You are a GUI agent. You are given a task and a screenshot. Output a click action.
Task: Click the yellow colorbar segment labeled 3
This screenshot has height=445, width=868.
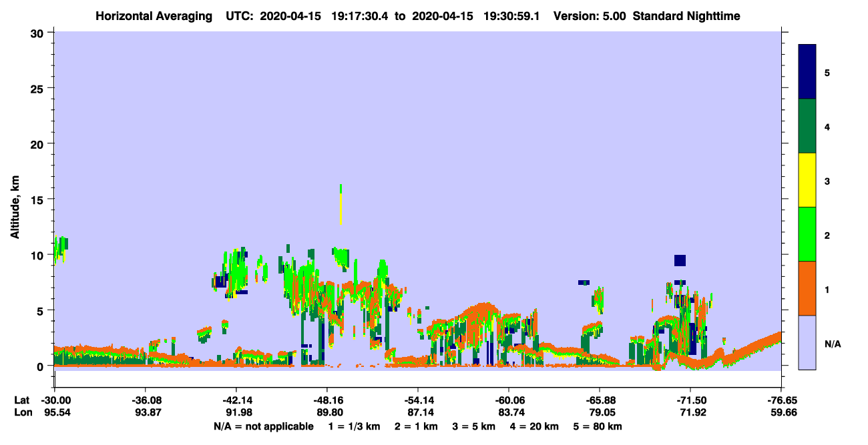[x=807, y=180]
